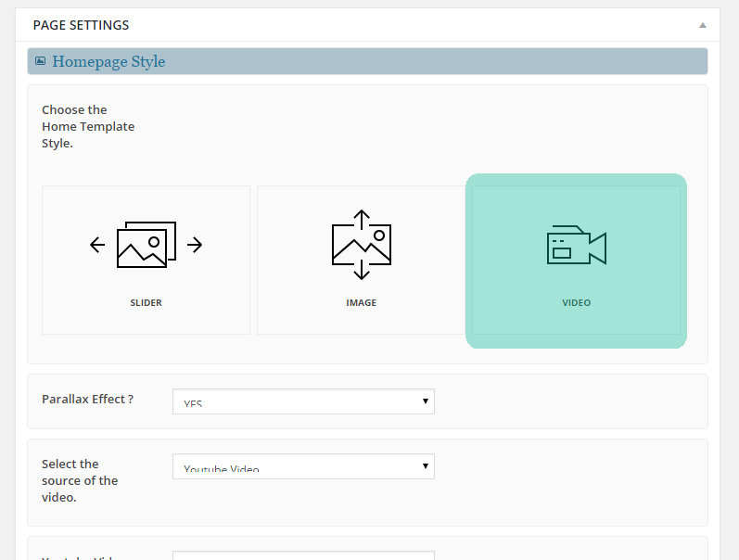Choose the VIDEO label option

576,303
